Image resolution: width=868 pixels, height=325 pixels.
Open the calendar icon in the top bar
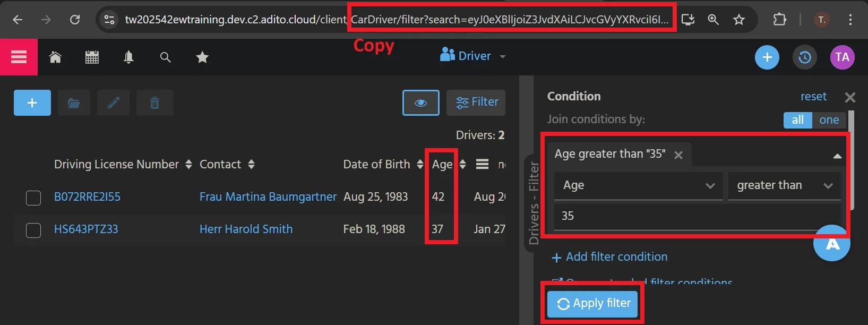tap(92, 57)
